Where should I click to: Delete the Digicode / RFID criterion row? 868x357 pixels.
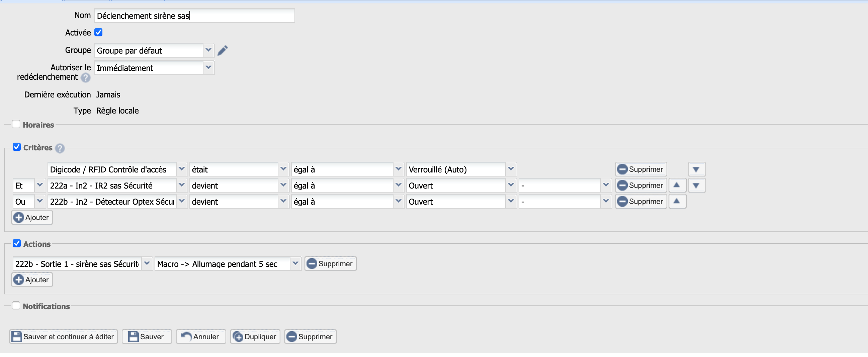click(640, 169)
